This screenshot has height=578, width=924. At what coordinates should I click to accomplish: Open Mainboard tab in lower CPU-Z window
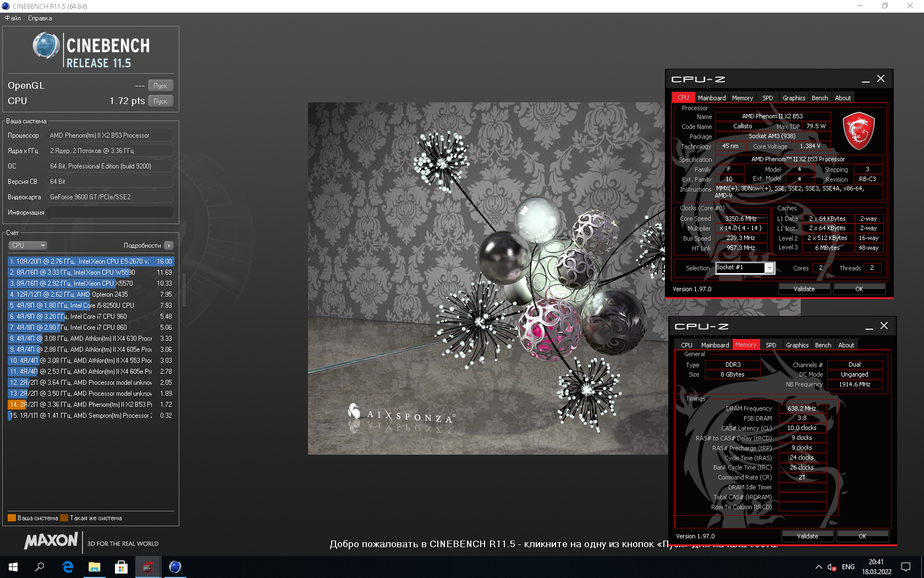coord(715,345)
